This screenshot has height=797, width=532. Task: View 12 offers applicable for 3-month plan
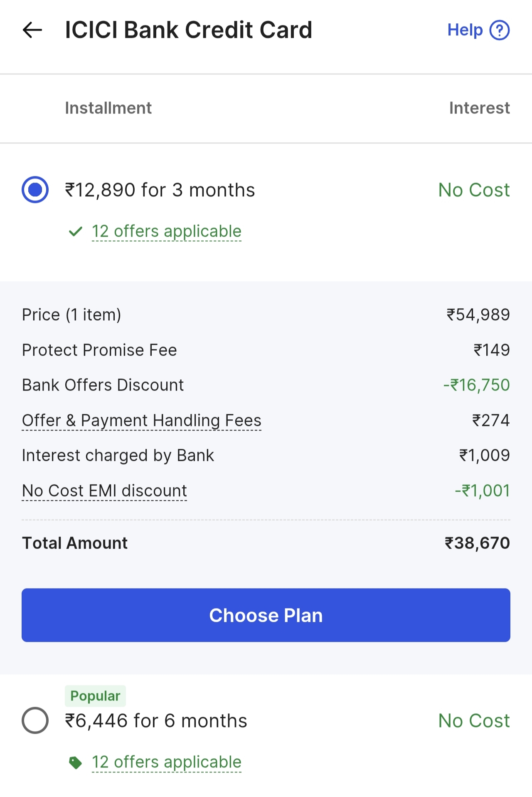(166, 231)
